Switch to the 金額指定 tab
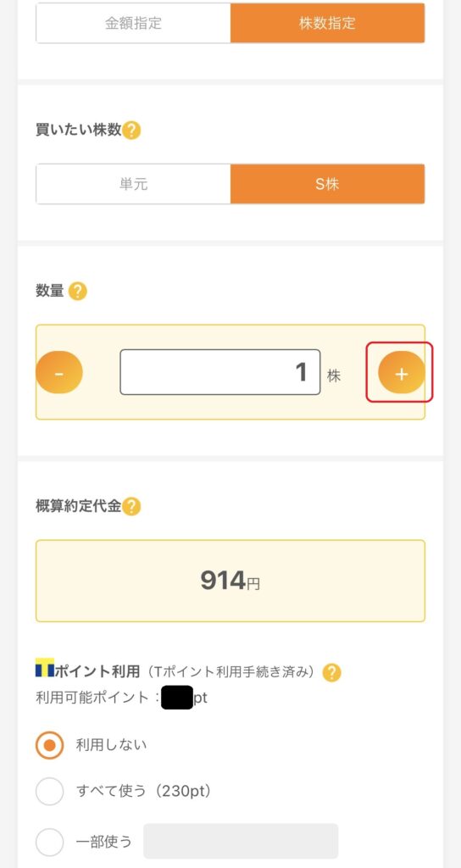The width and height of the screenshot is (461, 868). tap(133, 23)
